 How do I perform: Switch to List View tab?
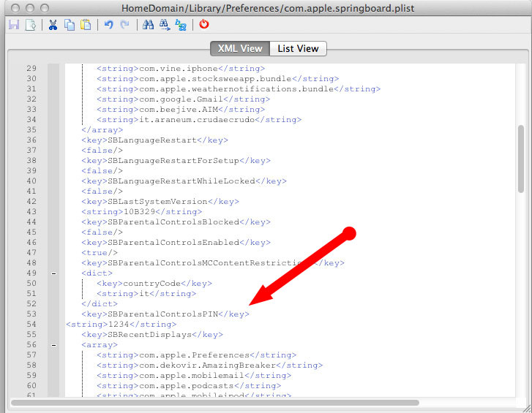(299, 48)
